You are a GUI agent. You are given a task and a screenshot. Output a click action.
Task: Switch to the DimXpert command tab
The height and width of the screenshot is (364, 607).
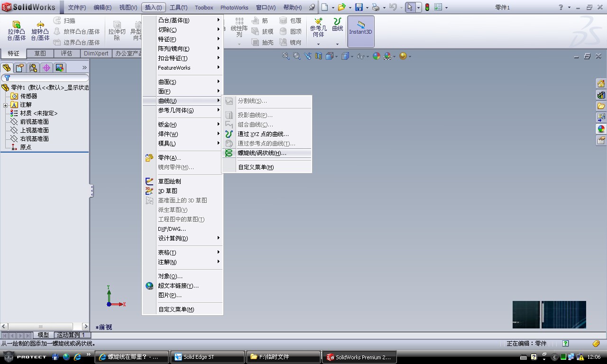click(x=96, y=54)
